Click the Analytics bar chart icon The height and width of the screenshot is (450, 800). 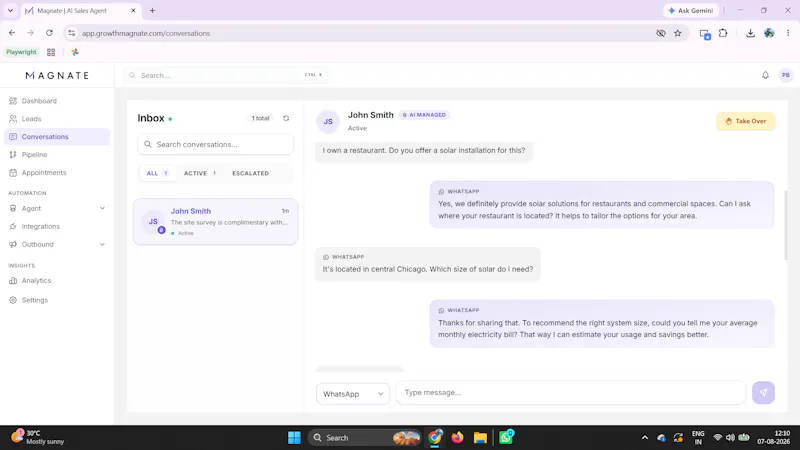tap(13, 281)
